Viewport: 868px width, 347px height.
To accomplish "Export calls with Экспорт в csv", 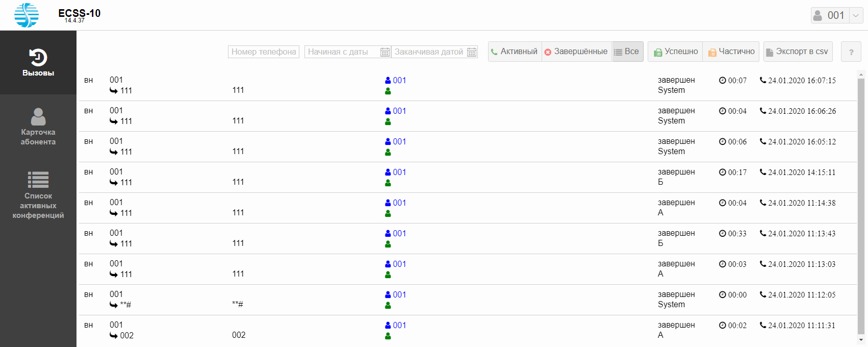I will (x=798, y=52).
